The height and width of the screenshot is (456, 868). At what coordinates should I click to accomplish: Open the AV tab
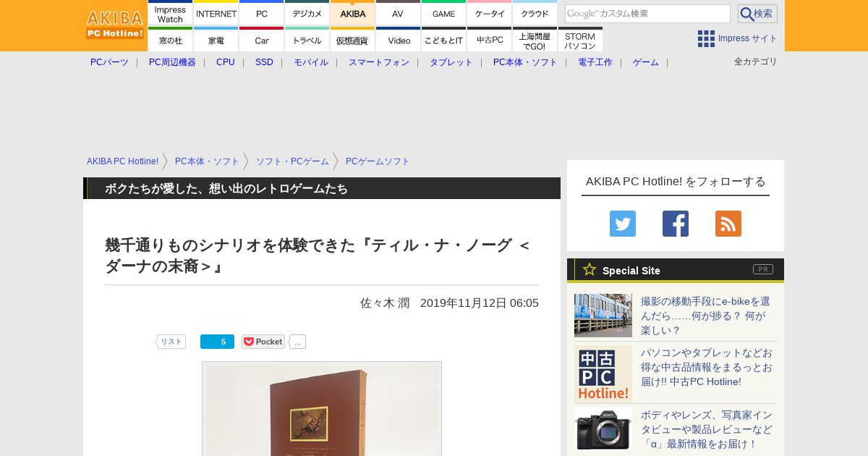(398, 13)
